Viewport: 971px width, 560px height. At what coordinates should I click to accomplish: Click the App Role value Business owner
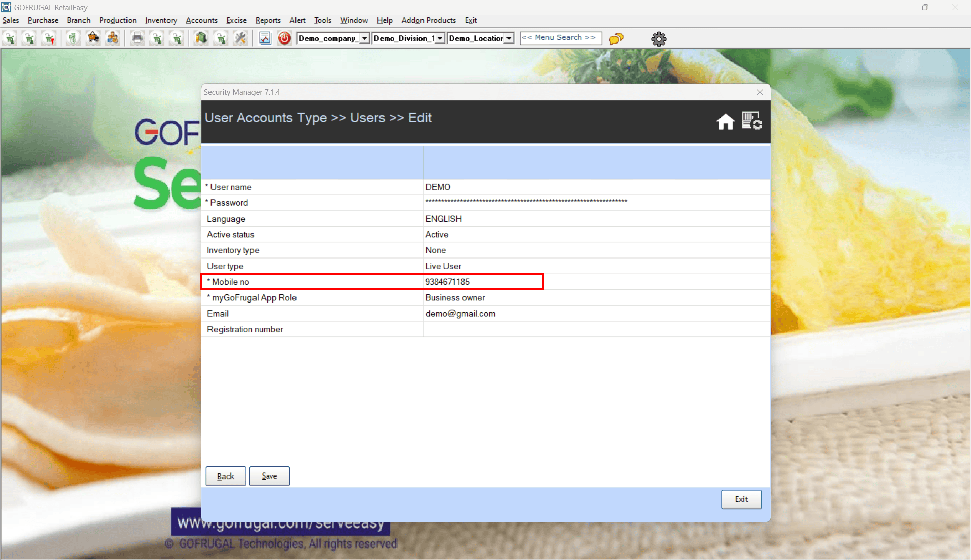[455, 298]
